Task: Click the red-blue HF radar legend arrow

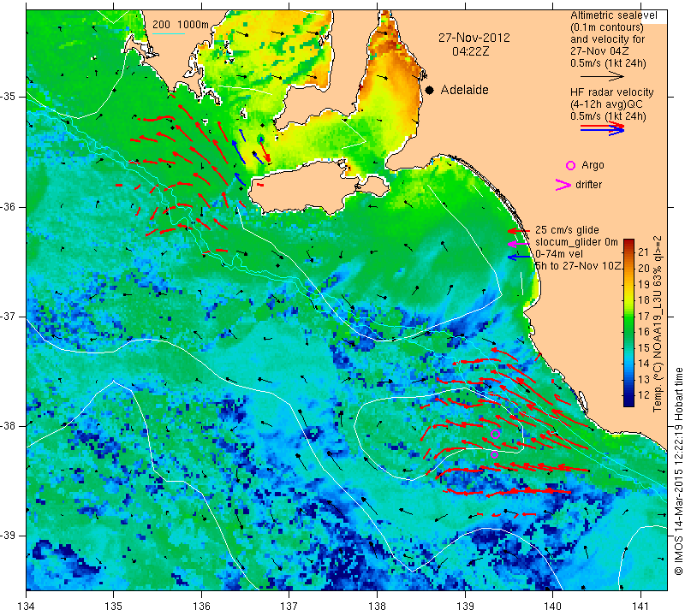Action: 602,128
